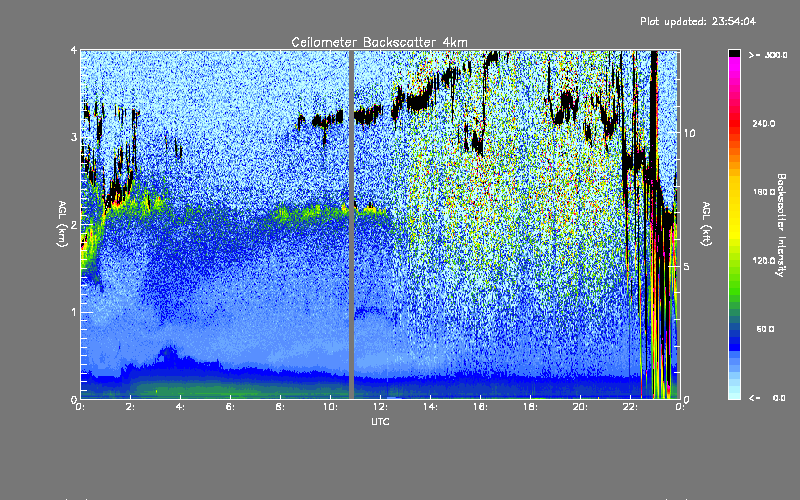Image resolution: width=800 pixels, height=500 pixels.
Task: Click the 'Backscatter Intensity' colorbar label
Action: pyautogui.click(x=781, y=225)
